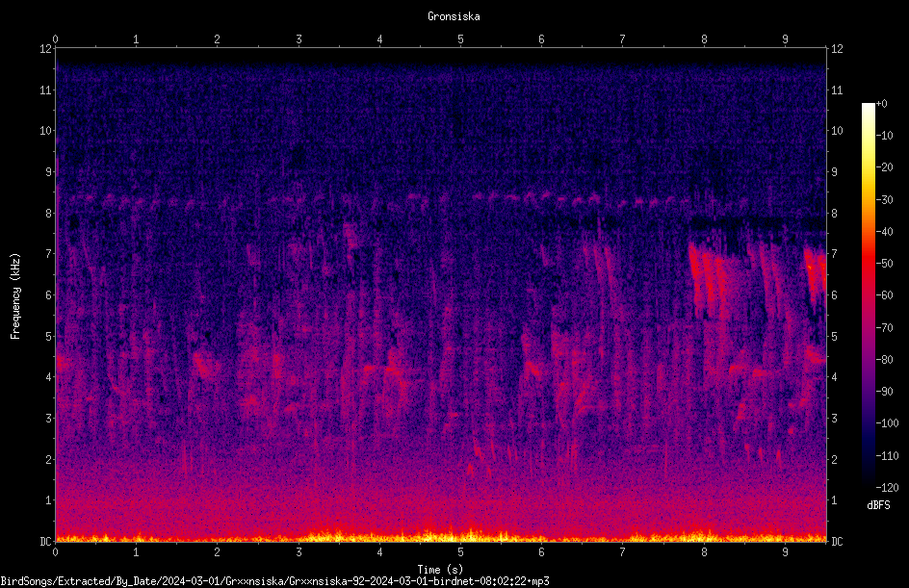
Task: Click the 4 kHz label on left axis
Action: pyautogui.click(x=49, y=376)
